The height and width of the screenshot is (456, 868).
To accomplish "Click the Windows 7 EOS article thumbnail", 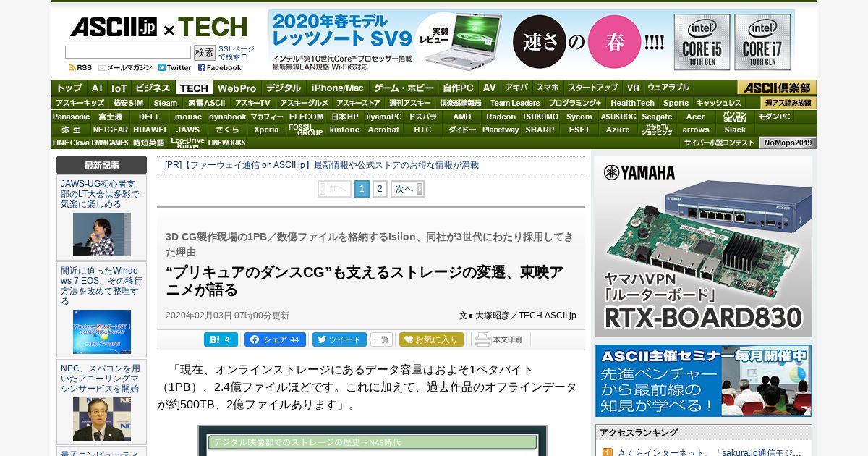I will coord(102,332).
